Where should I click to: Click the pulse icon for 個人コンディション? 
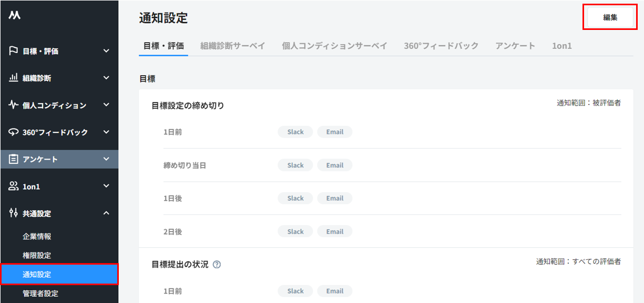click(x=14, y=105)
